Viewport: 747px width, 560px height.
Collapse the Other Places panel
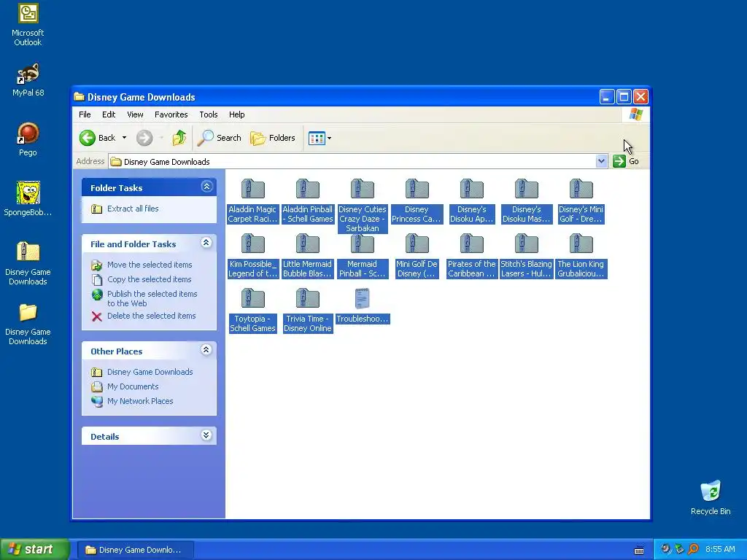(x=206, y=350)
